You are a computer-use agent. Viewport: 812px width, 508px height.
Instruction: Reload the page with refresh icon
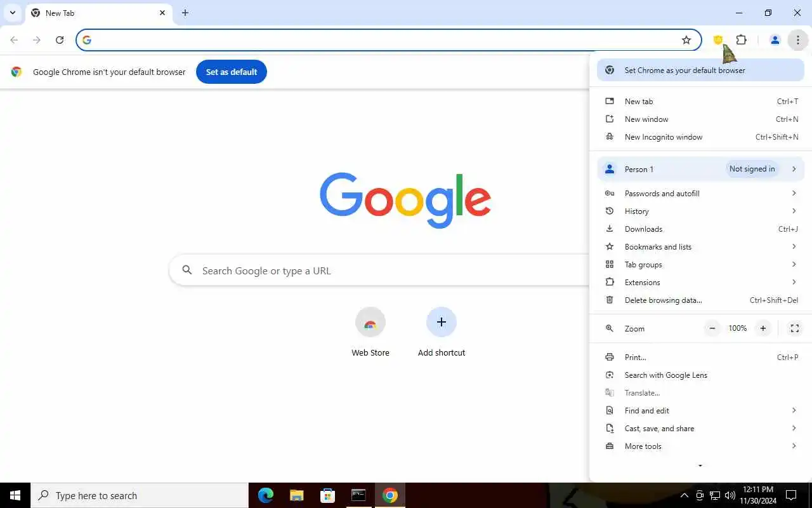point(60,40)
